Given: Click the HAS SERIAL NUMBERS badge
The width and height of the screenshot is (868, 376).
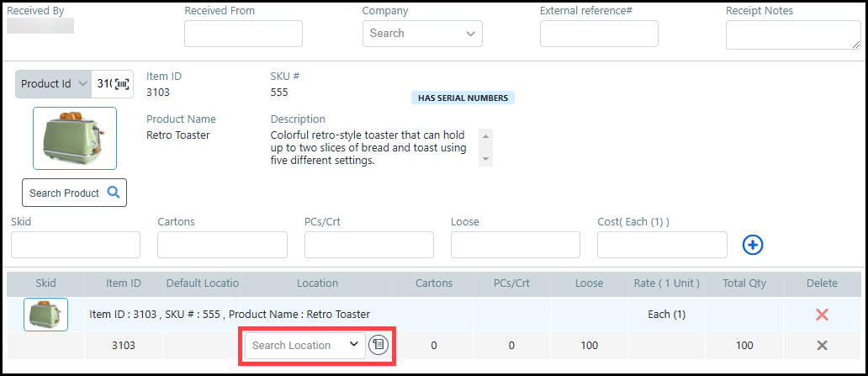Looking at the screenshot, I should 463,98.
